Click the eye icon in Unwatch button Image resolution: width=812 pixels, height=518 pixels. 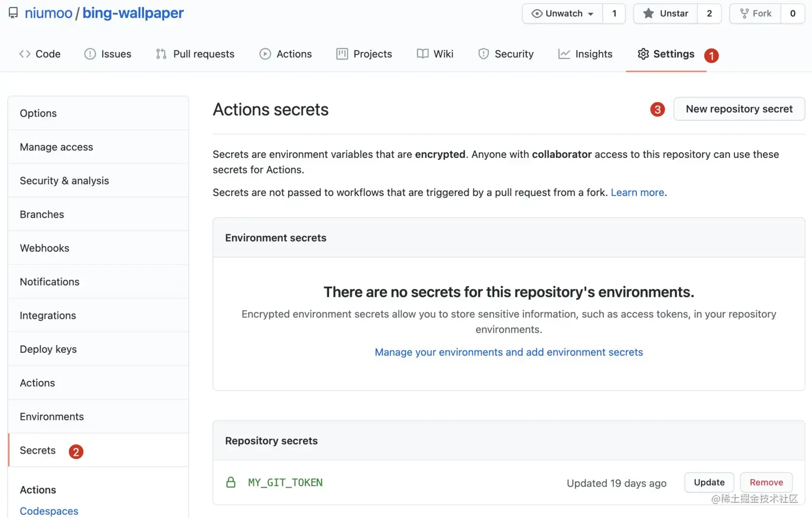tap(537, 14)
